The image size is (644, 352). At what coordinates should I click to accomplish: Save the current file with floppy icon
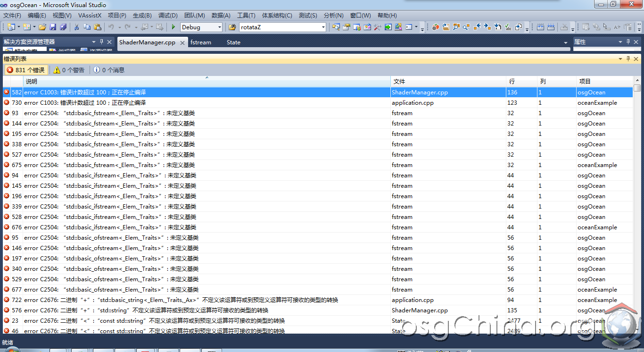point(53,27)
